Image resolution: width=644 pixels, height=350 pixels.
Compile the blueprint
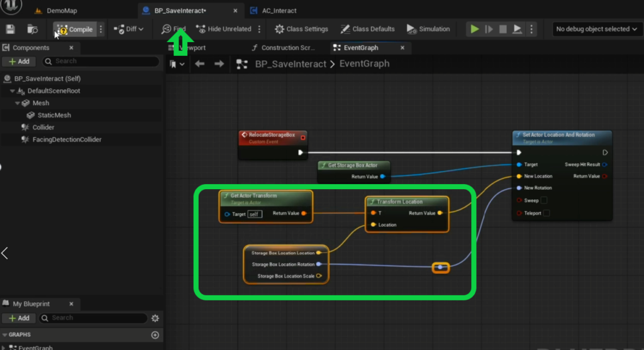pos(75,29)
